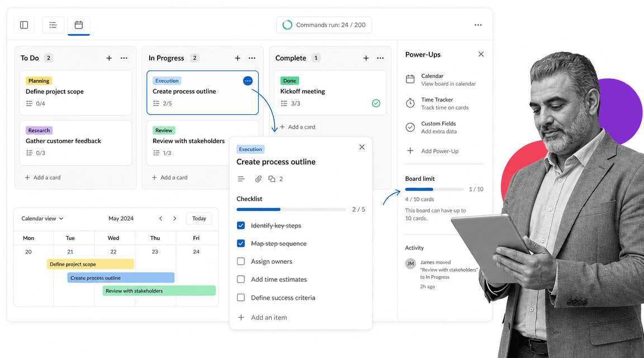644x358 pixels.
Task: Click the Calendar power-up icon
Action: [x=410, y=79]
